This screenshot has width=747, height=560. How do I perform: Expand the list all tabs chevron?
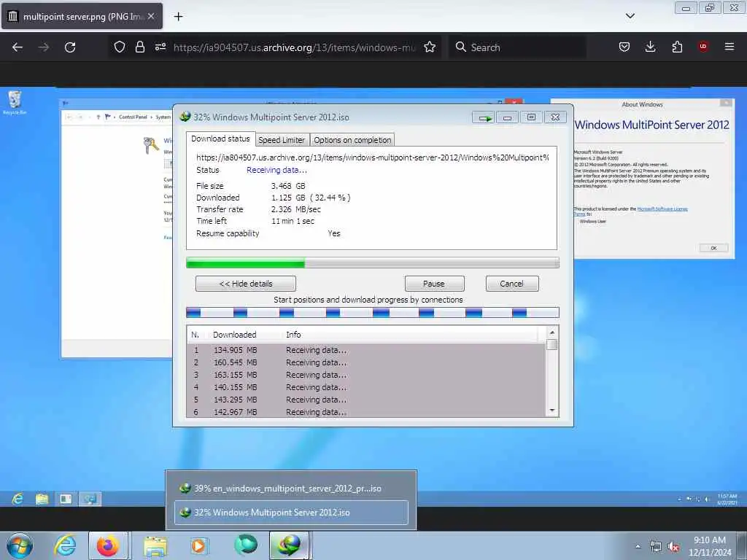[x=630, y=16]
